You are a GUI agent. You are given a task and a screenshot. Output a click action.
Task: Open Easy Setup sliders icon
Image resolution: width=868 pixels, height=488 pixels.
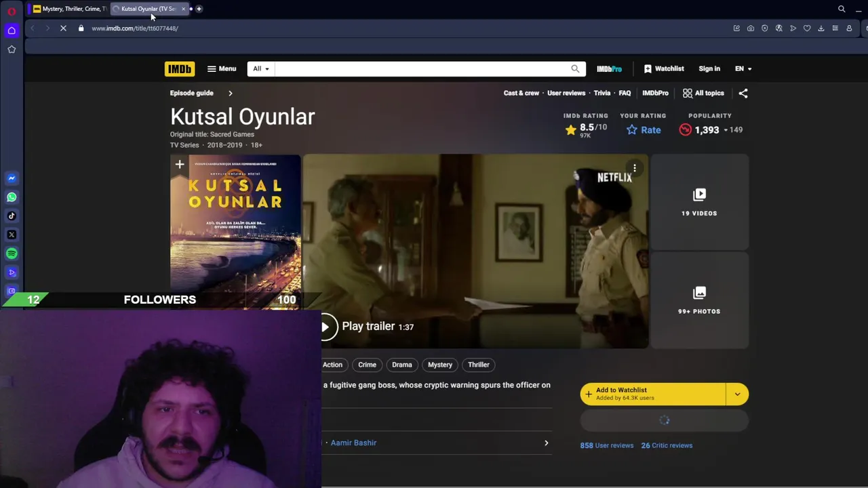point(835,28)
